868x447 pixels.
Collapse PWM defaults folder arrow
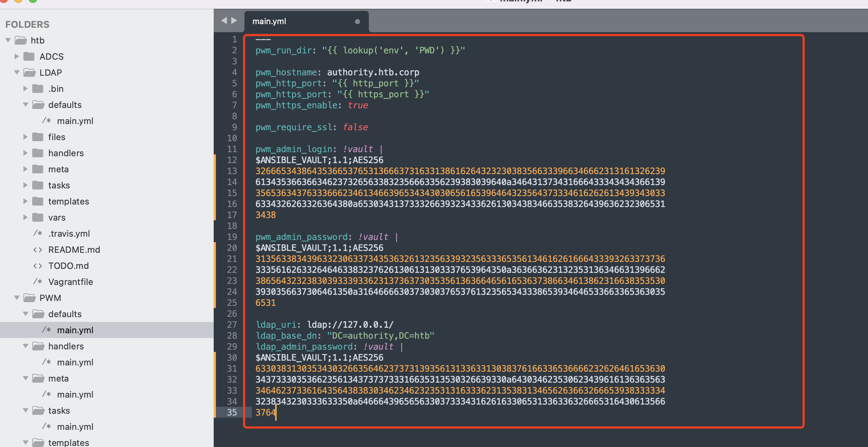pos(26,314)
